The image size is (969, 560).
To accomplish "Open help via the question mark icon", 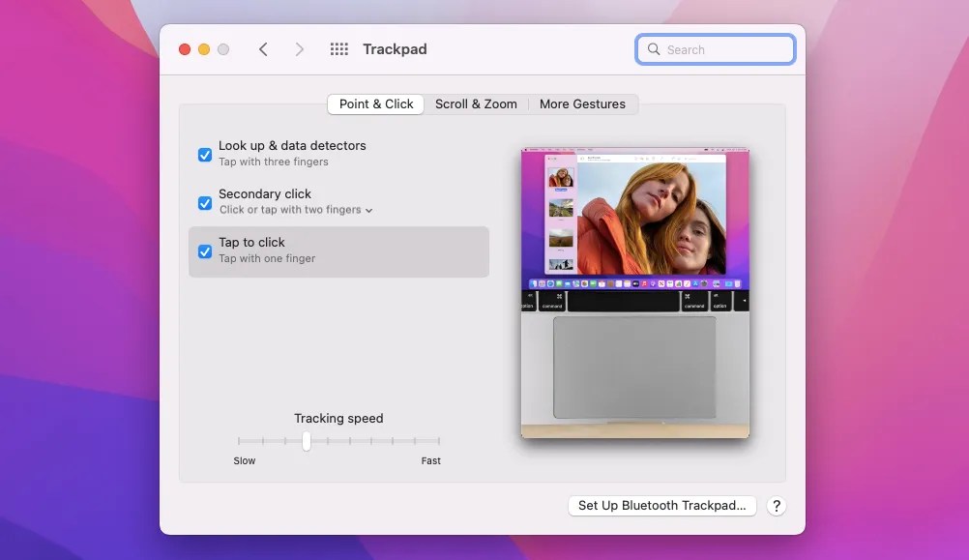I will point(776,505).
